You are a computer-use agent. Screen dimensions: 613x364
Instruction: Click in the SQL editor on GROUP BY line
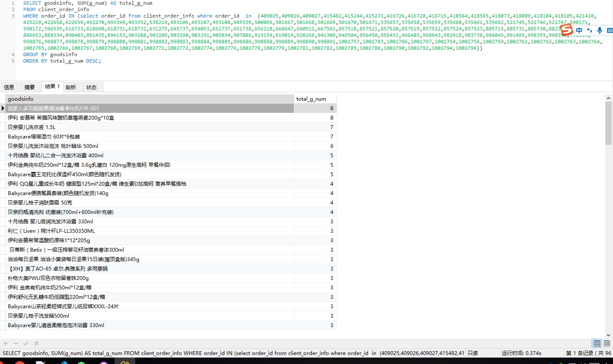point(50,54)
